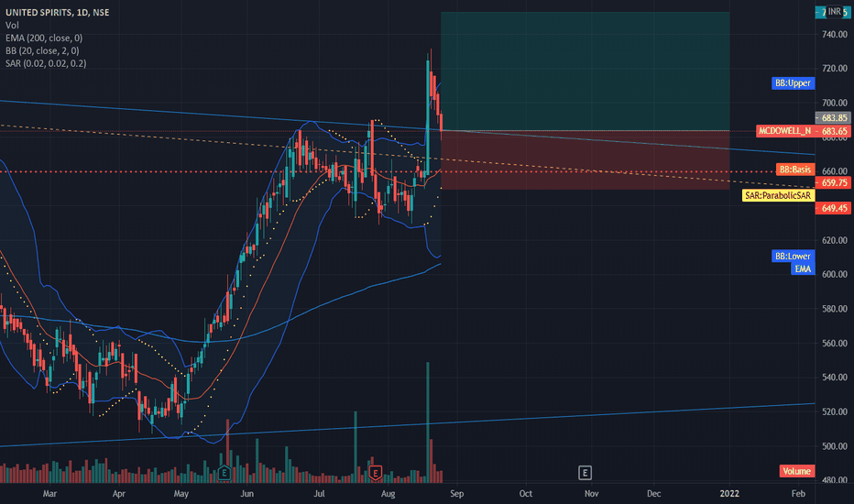854x504 pixels.
Task: Select the BB (20, close, 2, 0) legend
Action: tap(42, 50)
